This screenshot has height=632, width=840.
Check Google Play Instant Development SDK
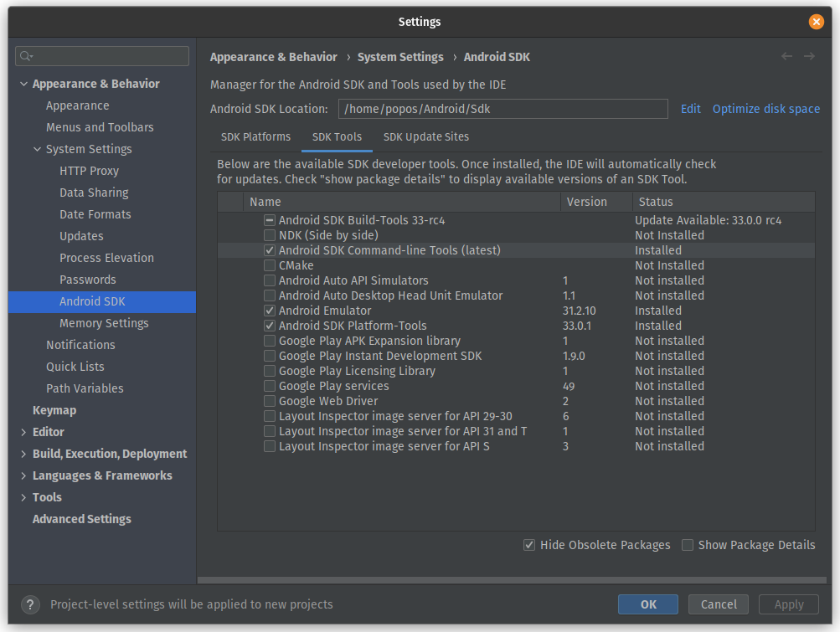pyautogui.click(x=270, y=356)
